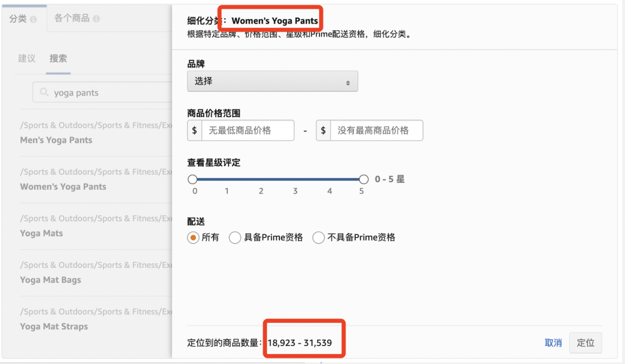Open the 搜索 tab
Image resolution: width=625 pixels, height=364 pixels.
tap(58, 58)
